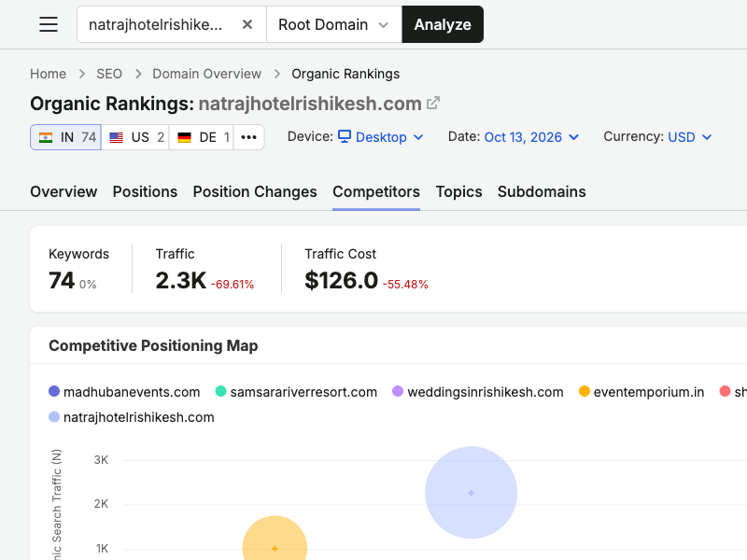This screenshot has height=560, width=747.
Task: Click the Traffic value 2.3K
Action: (x=181, y=280)
